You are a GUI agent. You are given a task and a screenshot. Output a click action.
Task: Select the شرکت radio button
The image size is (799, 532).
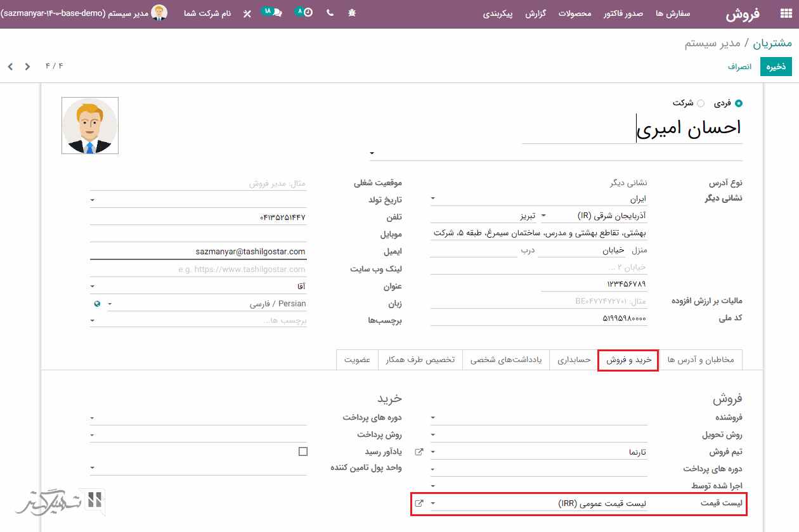(x=700, y=103)
